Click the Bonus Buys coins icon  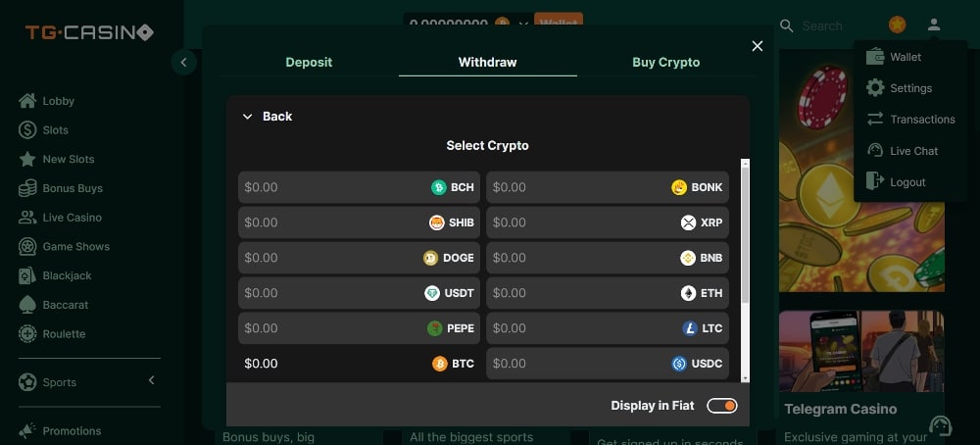27,188
